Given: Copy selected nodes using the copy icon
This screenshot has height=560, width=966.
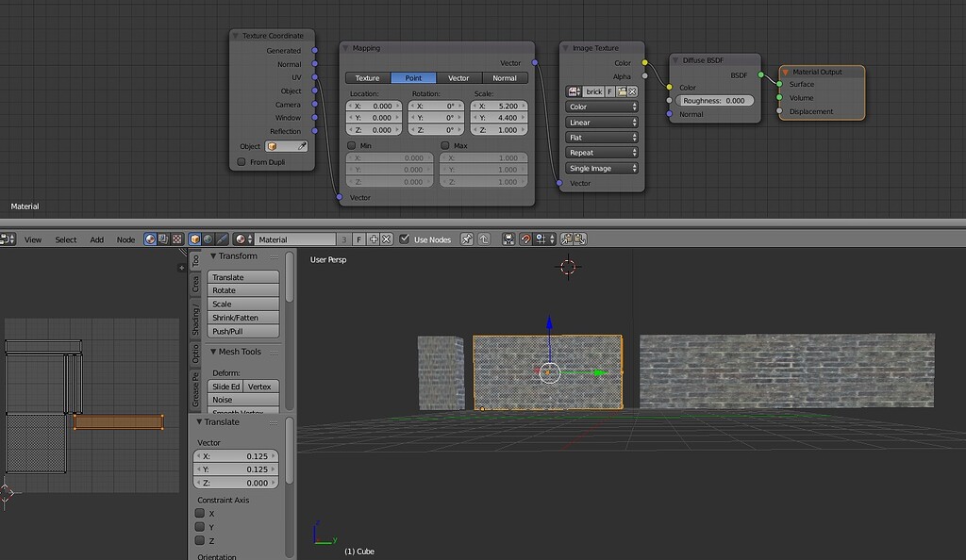Looking at the screenshot, I should 565,239.
